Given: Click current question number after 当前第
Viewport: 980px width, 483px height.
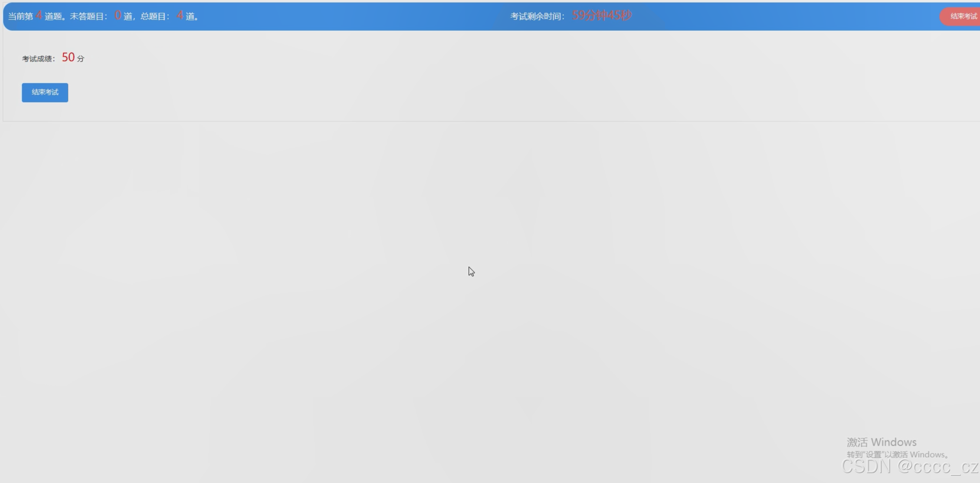Looking at the screenshot, I should pyautogui.click(x=39, y=16).
